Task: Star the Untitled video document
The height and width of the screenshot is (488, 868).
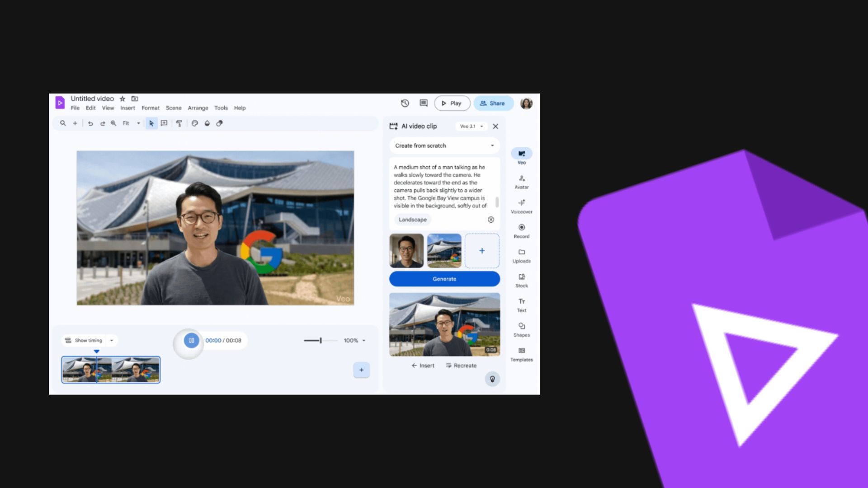Action: [123, 99]
